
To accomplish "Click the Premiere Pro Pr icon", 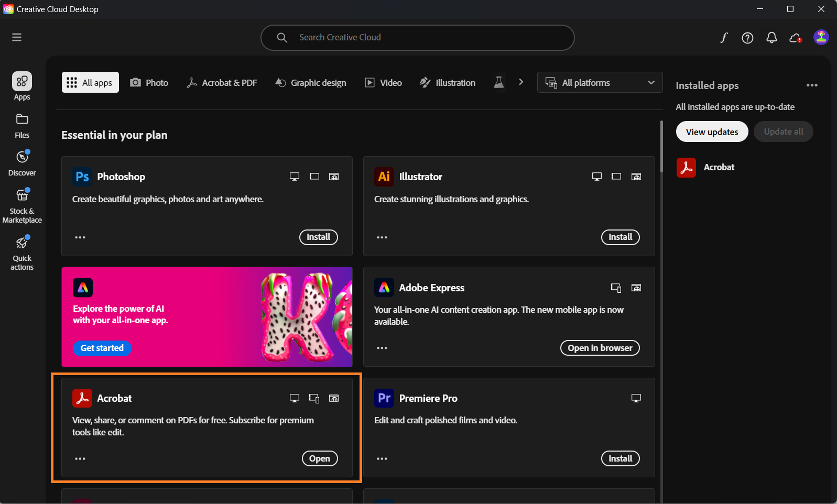I will (x=384, y=398).
